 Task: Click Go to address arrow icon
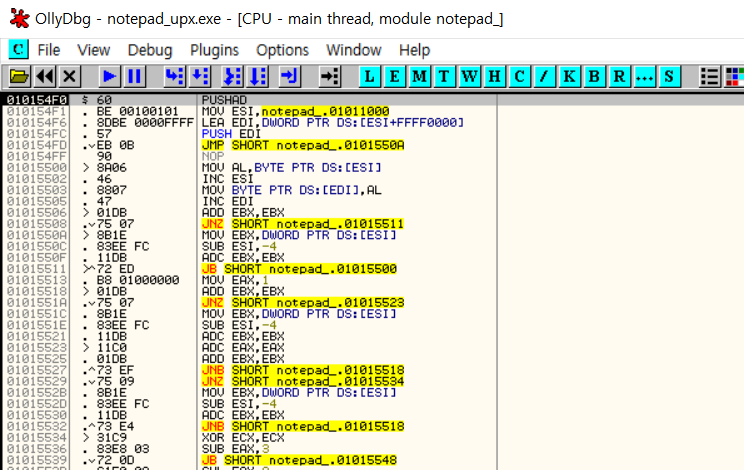click(329, 76)
